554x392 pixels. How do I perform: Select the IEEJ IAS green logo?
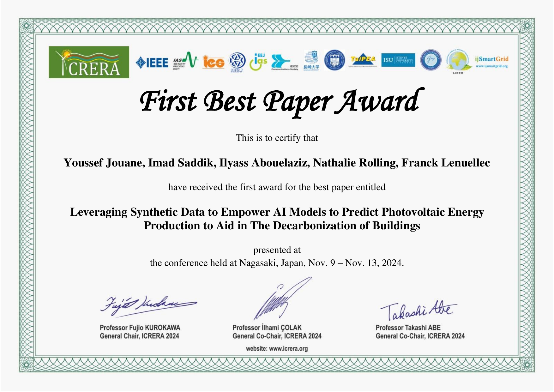tap(258, 61)
